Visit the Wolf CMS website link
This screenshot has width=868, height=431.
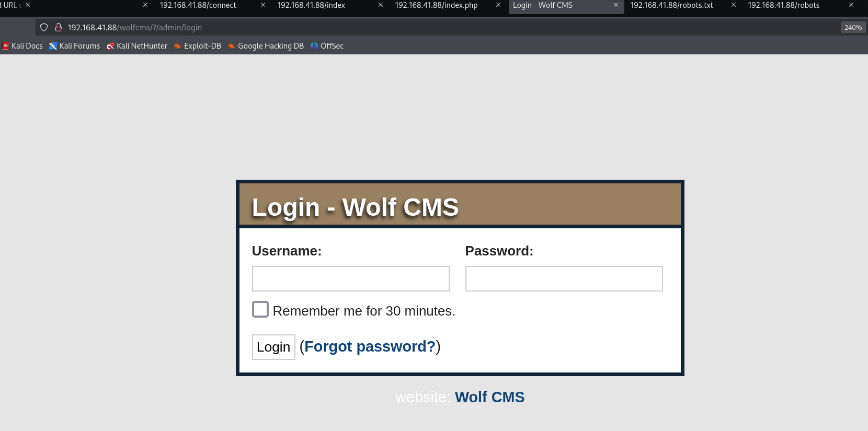[489, 397]
